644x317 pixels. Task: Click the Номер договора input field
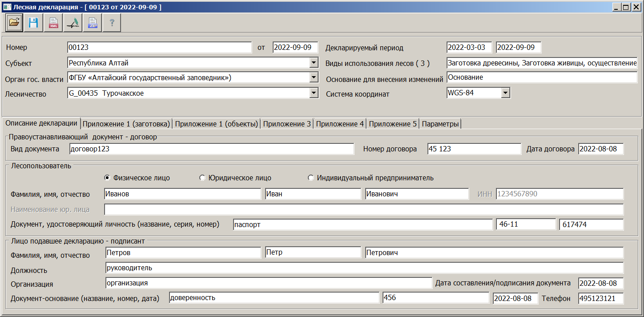tap(474, 149)
